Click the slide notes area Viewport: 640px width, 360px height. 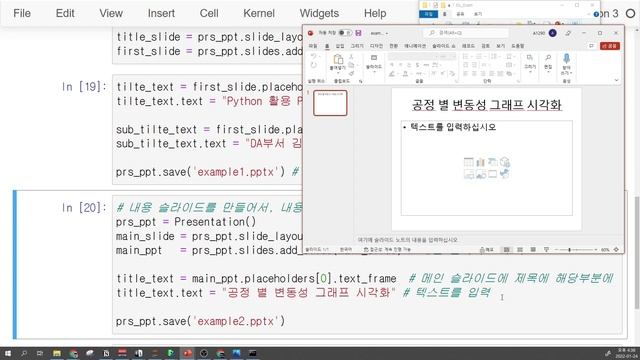pos(408,240)
